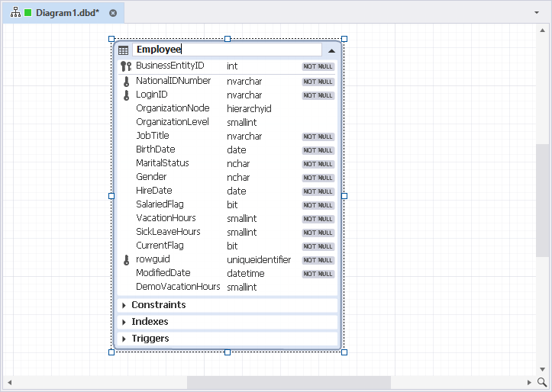
Task: Select the SalariedFlag column name
Action: [160, 204]
